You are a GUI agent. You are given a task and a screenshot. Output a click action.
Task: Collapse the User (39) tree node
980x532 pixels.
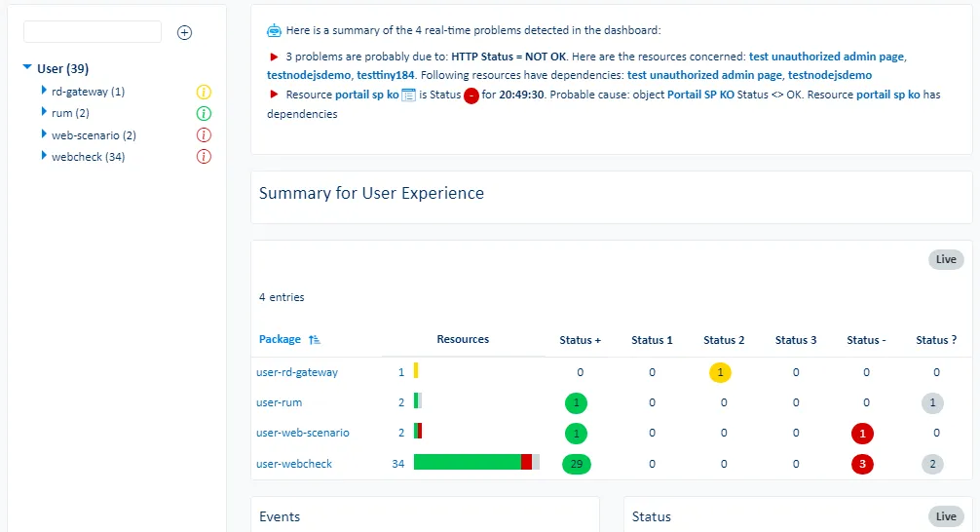pos(26,68)
